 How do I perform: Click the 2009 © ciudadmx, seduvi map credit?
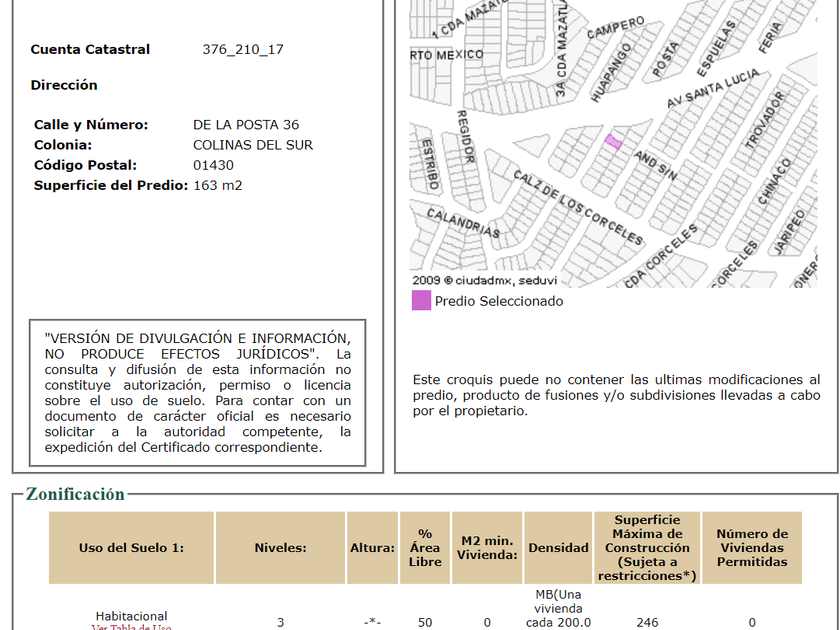pos(484,280)
